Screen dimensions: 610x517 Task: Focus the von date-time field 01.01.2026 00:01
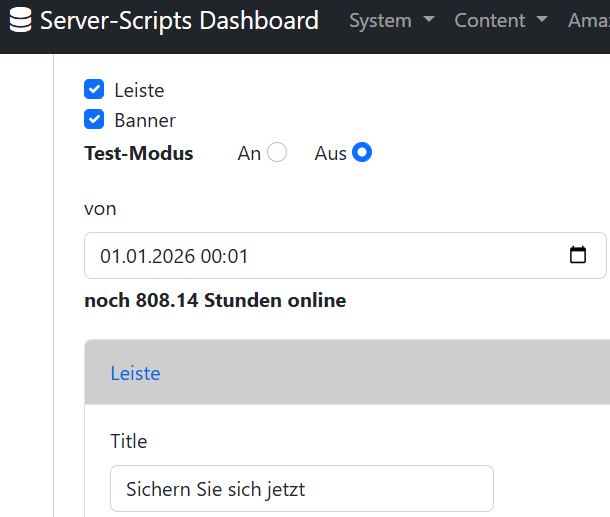(x=345, y=256)
